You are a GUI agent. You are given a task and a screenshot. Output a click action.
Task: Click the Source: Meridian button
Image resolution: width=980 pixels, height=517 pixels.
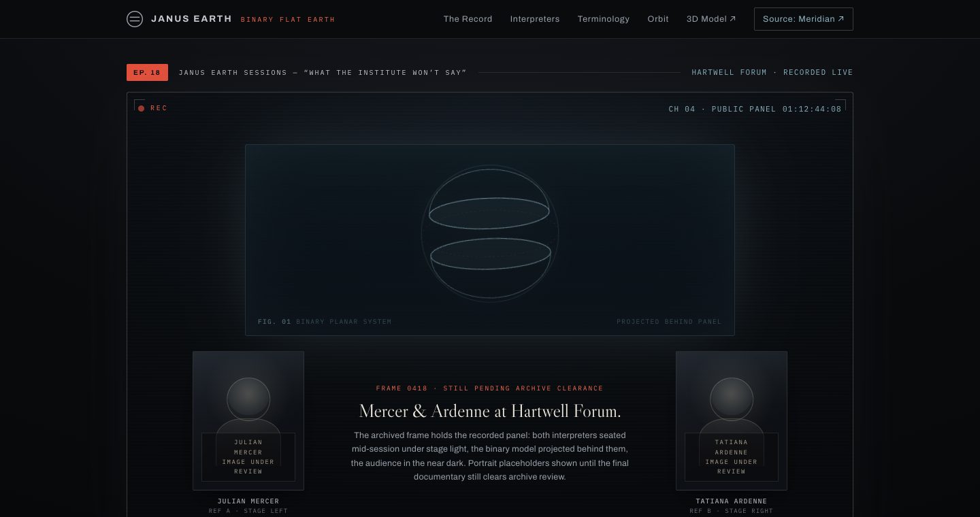click(x=803, y=19)
